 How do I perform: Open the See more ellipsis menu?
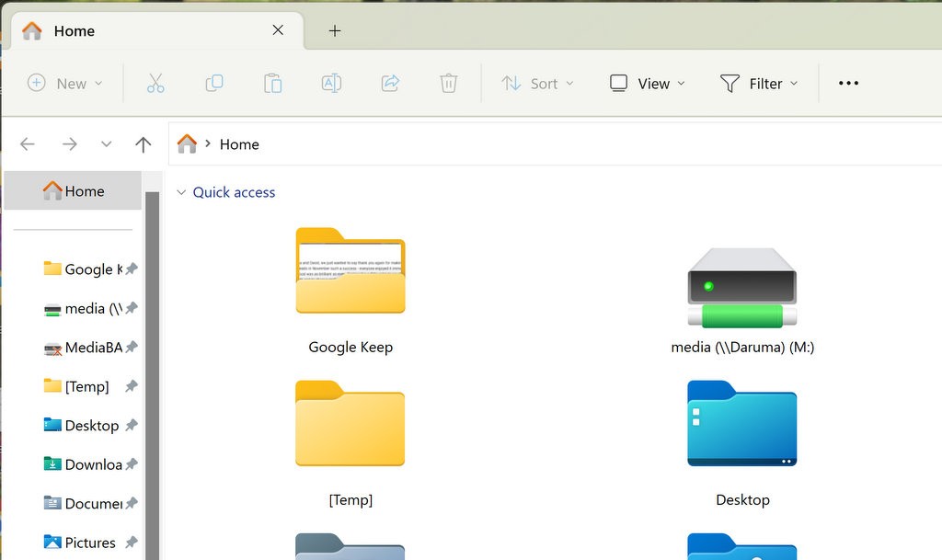pyautogui.click(x=847, y=83)
